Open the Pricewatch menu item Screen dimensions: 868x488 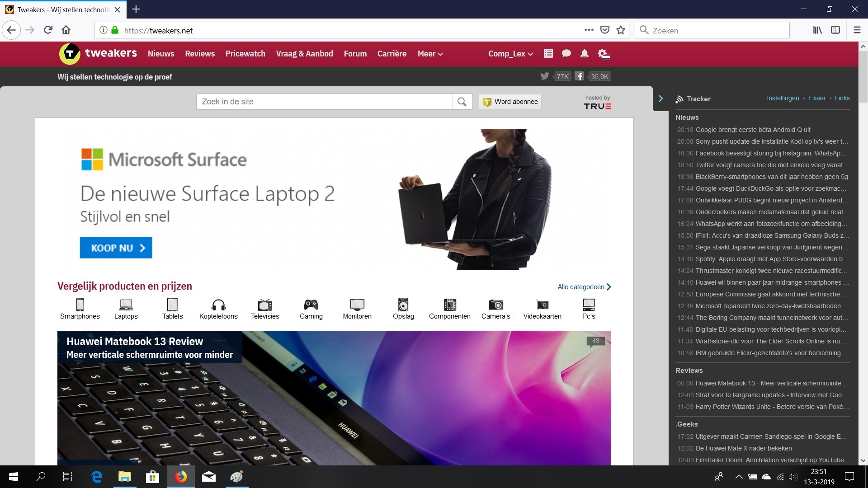point(245,54)
